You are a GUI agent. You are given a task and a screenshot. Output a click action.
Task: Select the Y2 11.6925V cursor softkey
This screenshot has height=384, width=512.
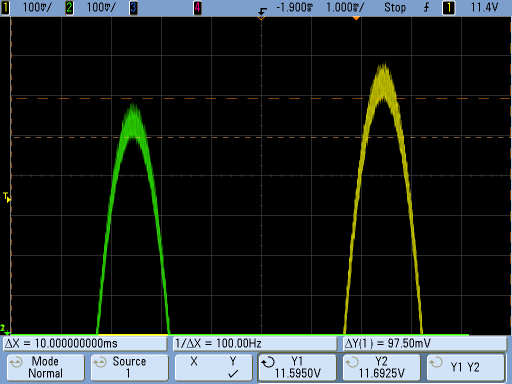point(381,368)
